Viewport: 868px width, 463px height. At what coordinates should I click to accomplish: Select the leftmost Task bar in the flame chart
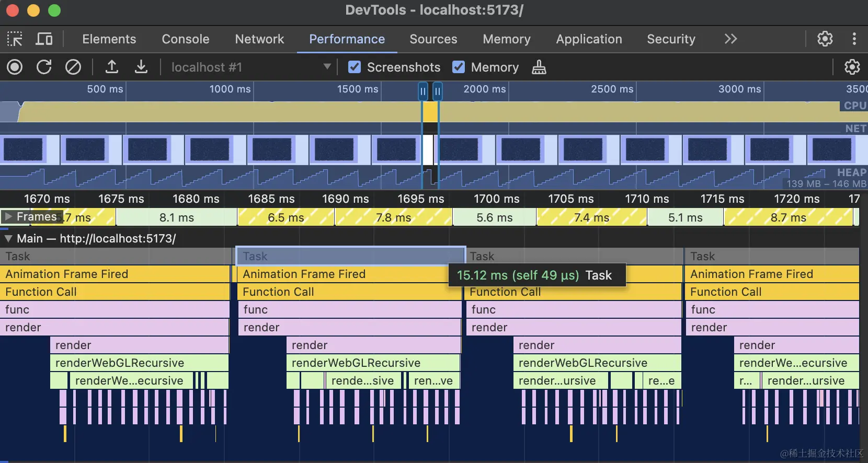click(x=116, y=256)
